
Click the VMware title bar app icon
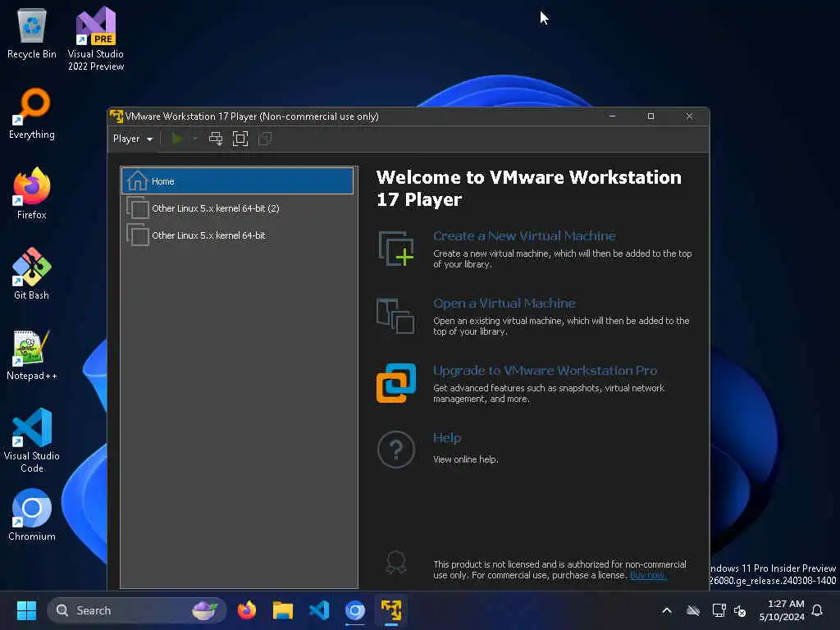pos(116,116)
